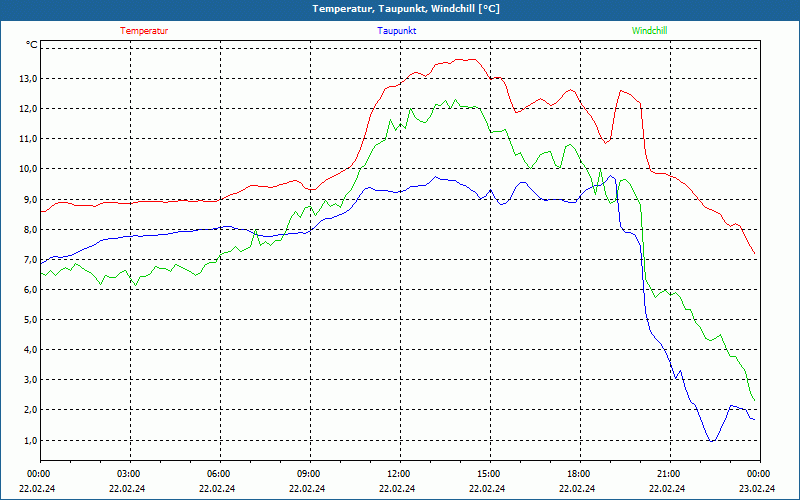Click the 6,0 y-axis value
Viewport: 800px width, 500px height.
pyautogui.click(x=31, y=290)
